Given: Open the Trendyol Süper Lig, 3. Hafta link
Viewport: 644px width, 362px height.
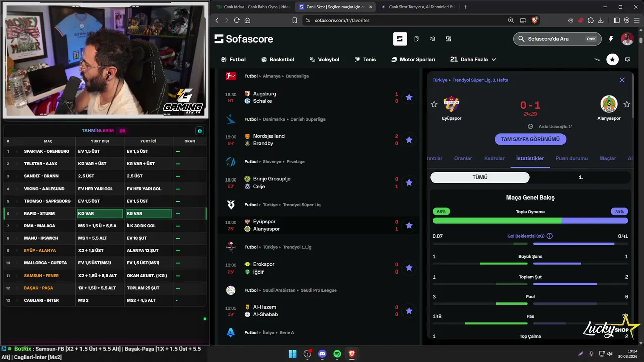Looking at the screenshot, I should [480, 80].
